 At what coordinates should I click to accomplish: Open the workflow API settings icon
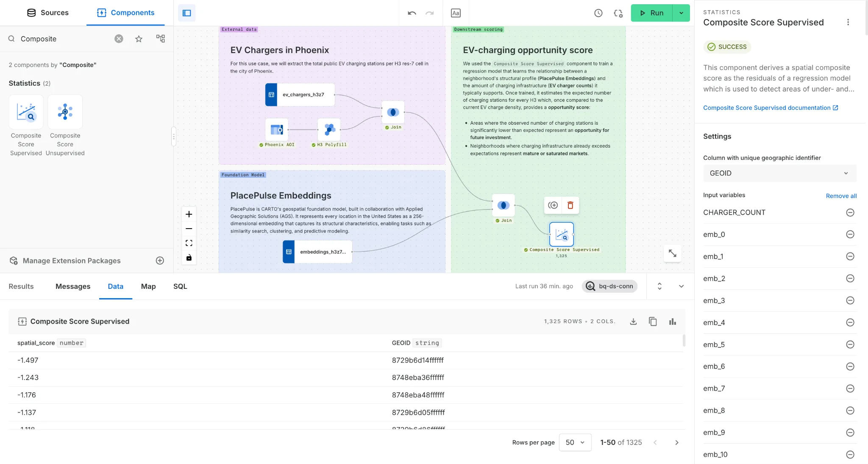[618, 13]
